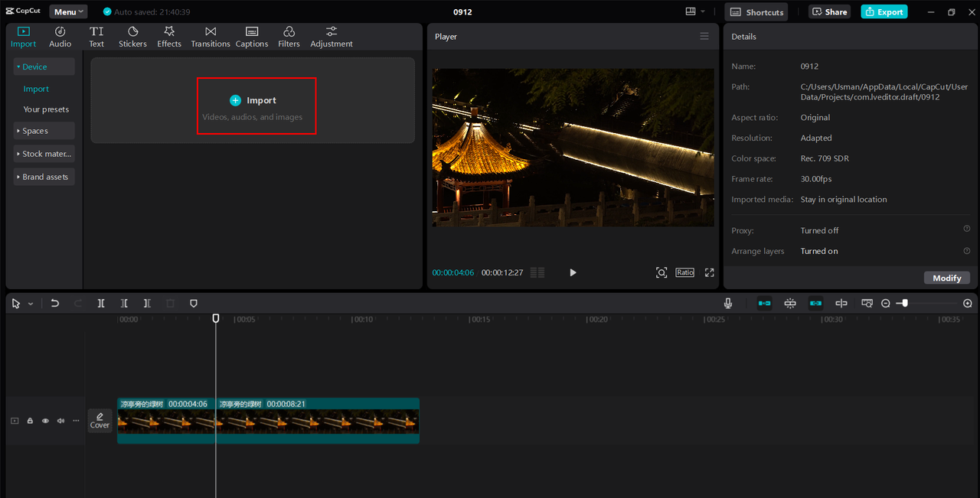Select the Adjustment tab
This screenshot has height=498, width=980.
[332, 37]
